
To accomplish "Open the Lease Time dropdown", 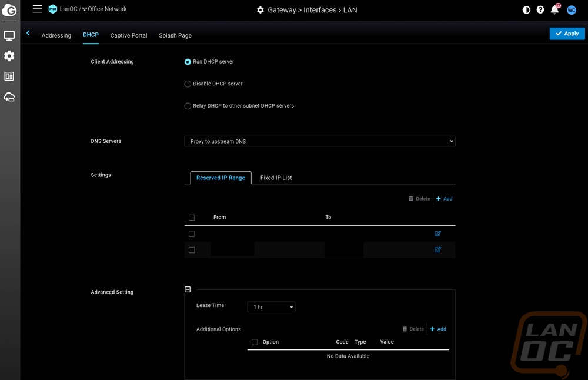I will click(x=271, y=307).
